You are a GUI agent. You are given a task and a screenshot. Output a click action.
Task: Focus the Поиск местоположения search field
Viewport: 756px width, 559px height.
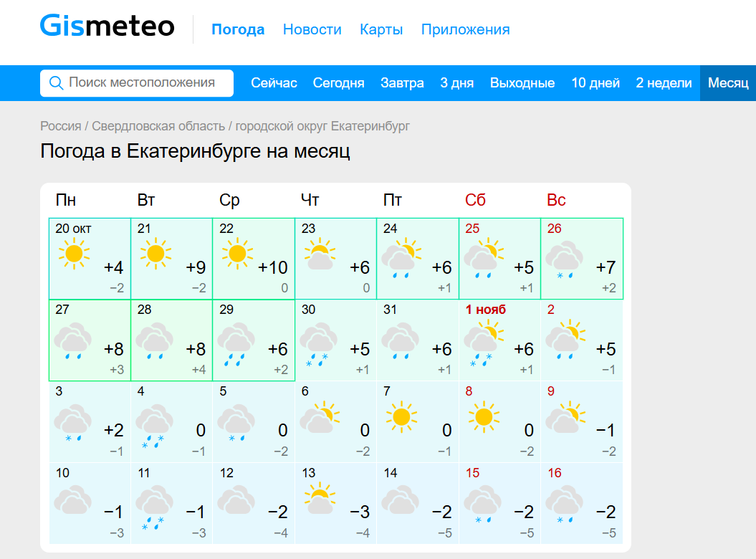click(142, 83)
